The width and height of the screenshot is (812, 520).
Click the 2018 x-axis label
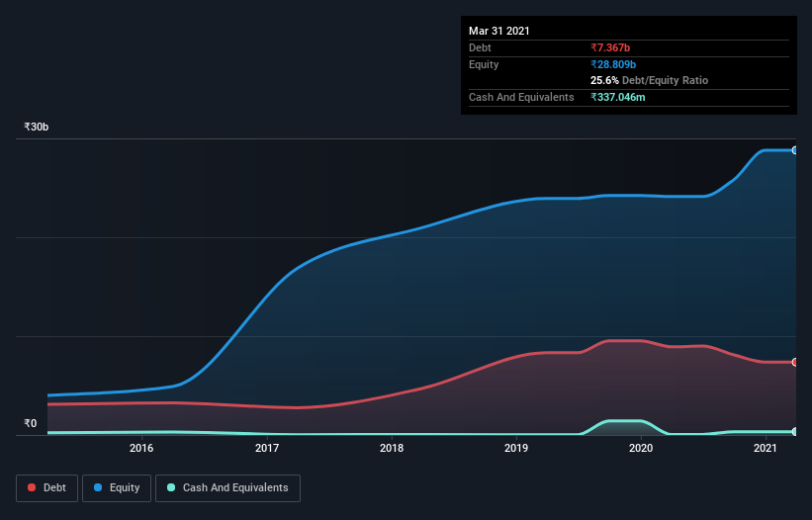tap(392, 448)
